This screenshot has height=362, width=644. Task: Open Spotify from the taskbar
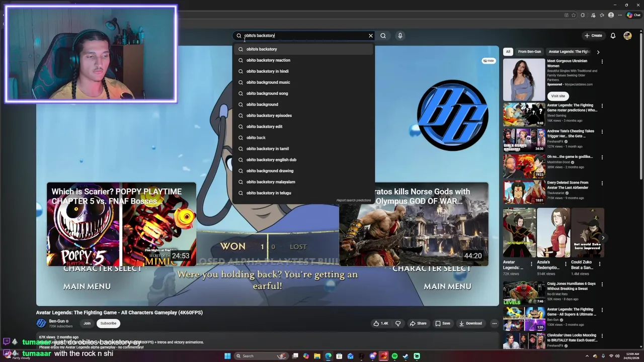click(394, 356)
